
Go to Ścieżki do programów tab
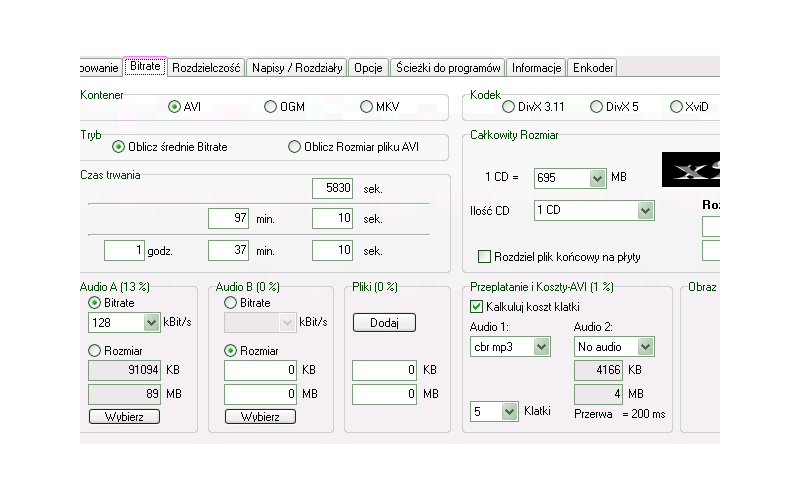pos(448,68)
